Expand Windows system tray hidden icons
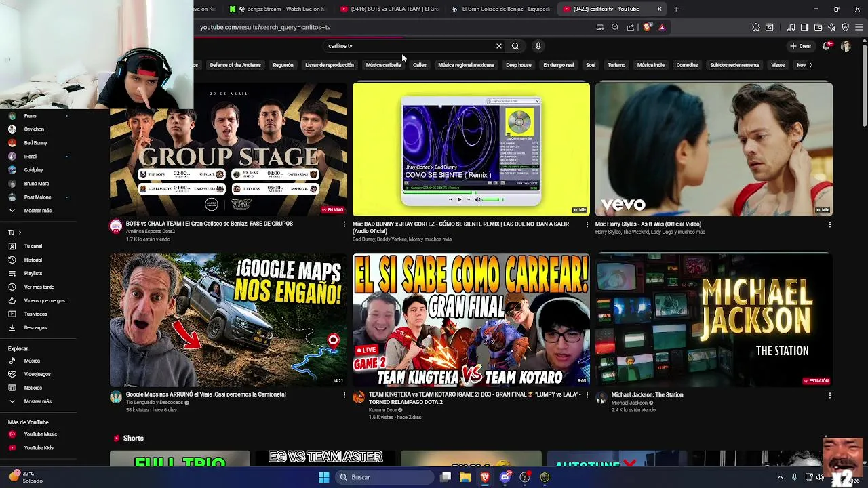This screenshot has height=488, width=868. [780, 477]
